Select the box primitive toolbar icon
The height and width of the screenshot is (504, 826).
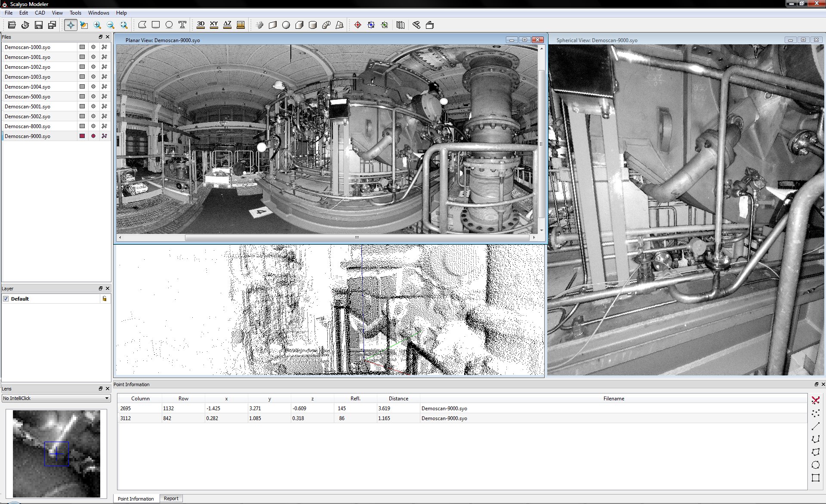pos(299,25)
